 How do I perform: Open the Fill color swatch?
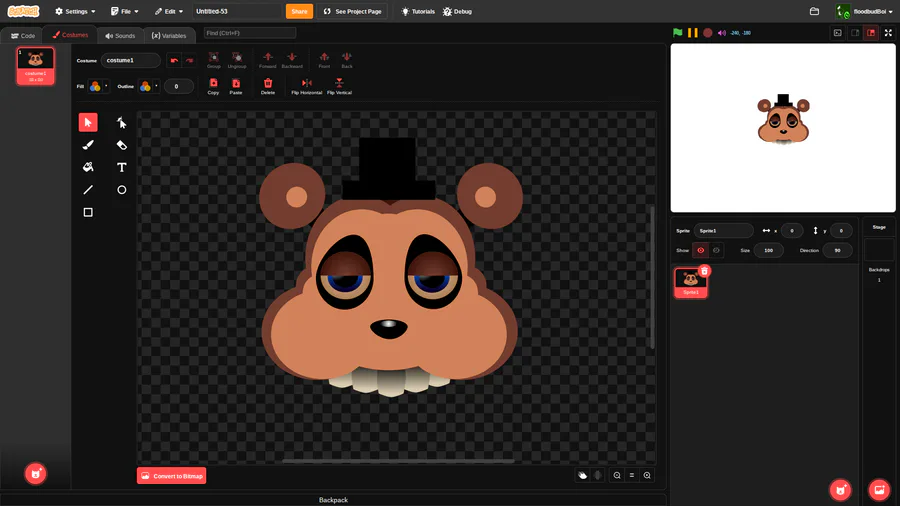[x=95, y=86]
